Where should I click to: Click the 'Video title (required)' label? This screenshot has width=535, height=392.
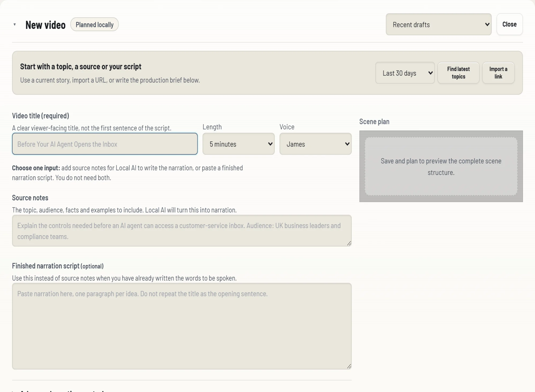(x=40, y=116)
